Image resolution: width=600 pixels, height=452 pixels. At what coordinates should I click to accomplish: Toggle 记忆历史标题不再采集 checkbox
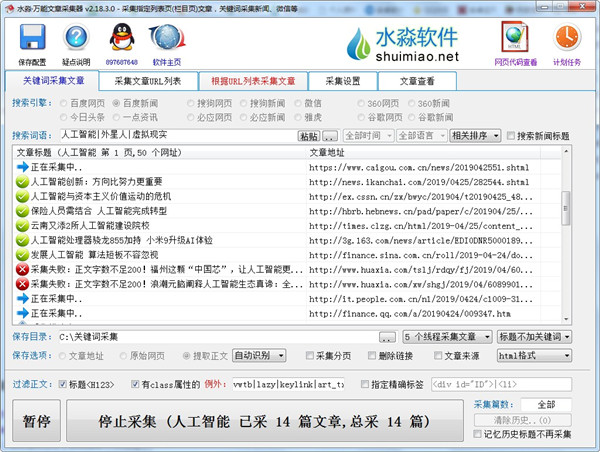477,434
